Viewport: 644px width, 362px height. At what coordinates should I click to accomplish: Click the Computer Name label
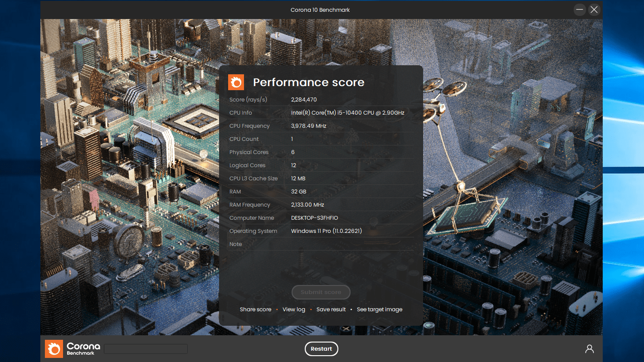252,218
